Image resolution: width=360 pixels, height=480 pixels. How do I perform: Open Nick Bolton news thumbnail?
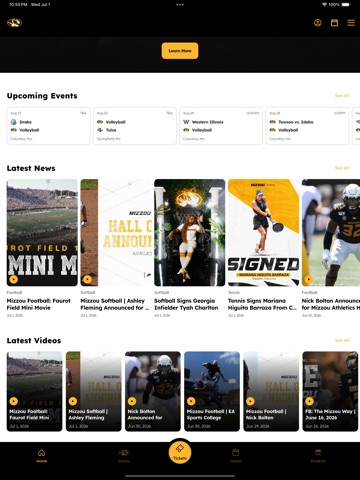point(331,232)
